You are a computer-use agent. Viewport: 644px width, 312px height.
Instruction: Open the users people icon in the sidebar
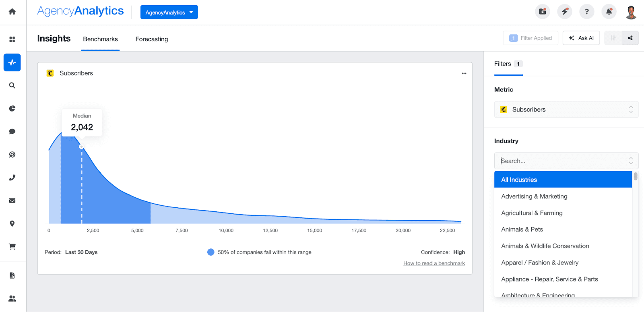click(12, 298)
